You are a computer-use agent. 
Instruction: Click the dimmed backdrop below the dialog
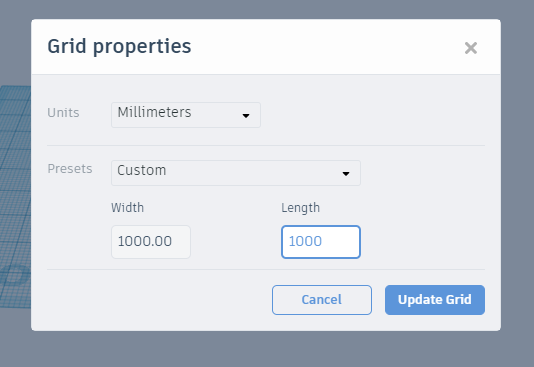tap(267, 350)
